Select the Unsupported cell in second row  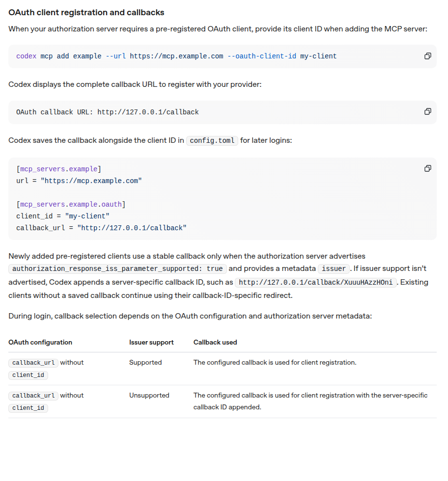(149, 396)
